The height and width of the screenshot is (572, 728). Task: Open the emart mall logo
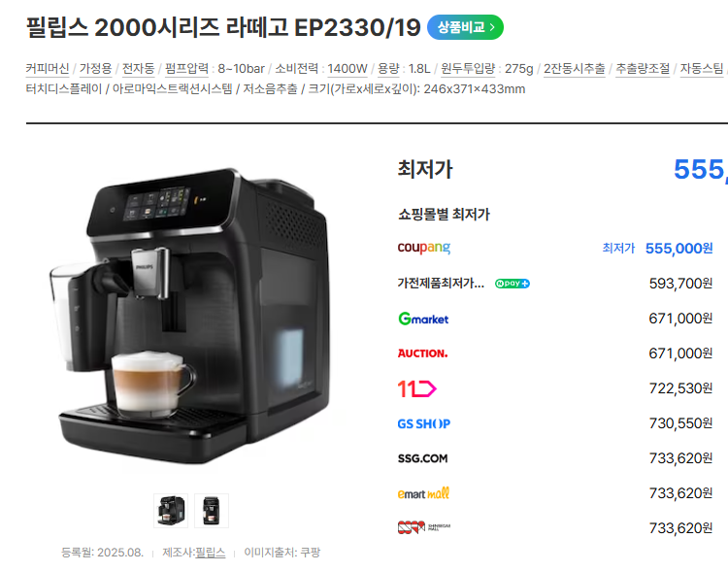point(423,493)
